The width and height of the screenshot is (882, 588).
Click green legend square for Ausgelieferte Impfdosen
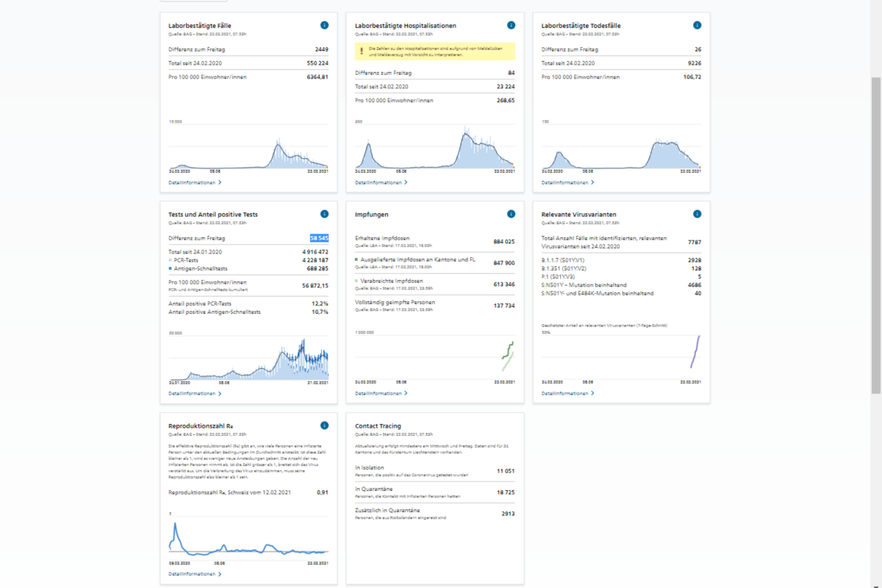356,259
